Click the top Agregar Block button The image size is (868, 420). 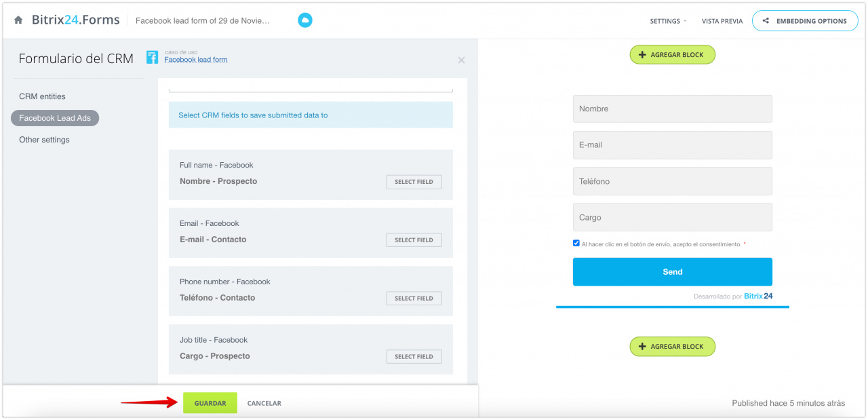pos(672,55)
